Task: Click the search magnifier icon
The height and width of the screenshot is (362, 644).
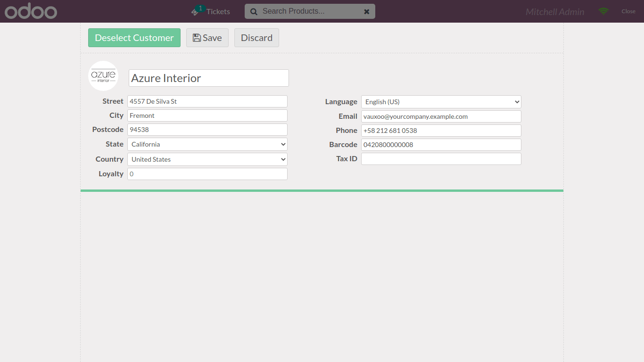Action: [x=254, y=11]
